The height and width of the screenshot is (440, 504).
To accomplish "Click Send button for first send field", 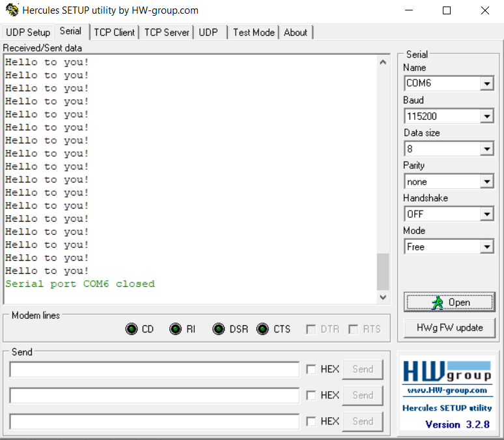I will (363, 369).
